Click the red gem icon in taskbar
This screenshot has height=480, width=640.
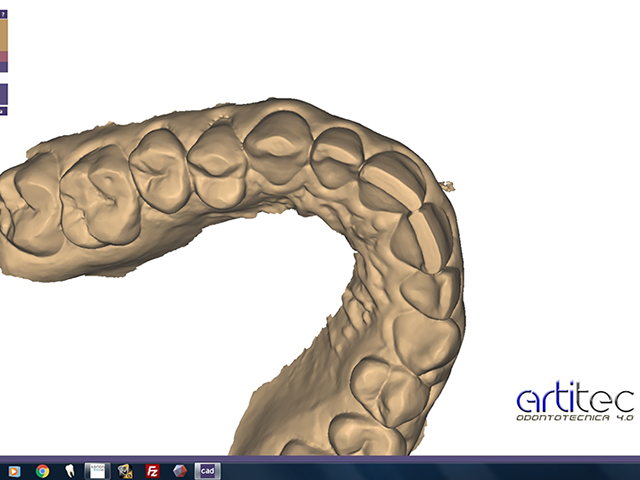179,471
